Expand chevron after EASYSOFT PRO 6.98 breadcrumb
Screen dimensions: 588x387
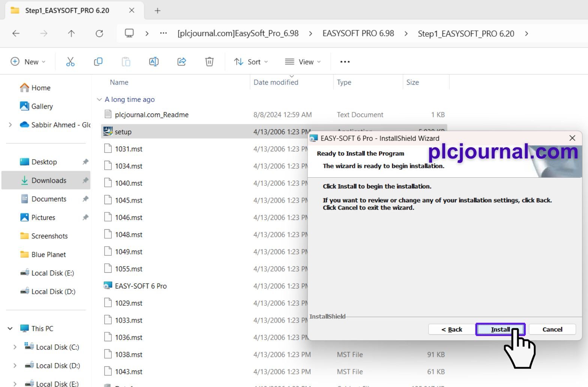[x=406, y=33]
